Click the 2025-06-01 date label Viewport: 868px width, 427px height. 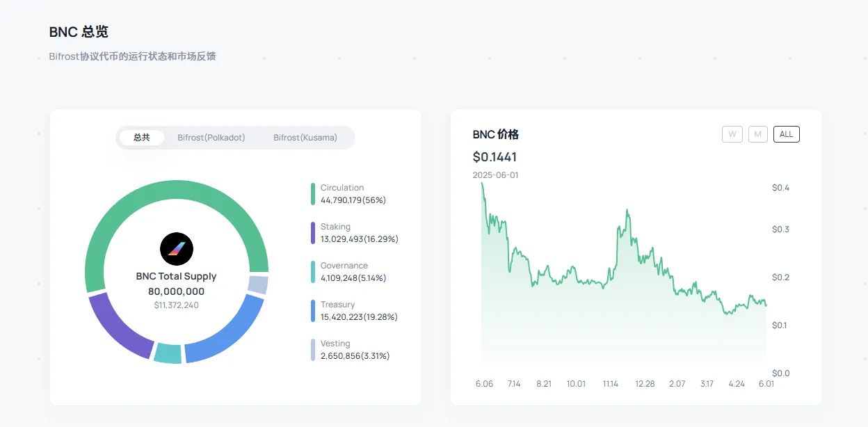[496, 175]
